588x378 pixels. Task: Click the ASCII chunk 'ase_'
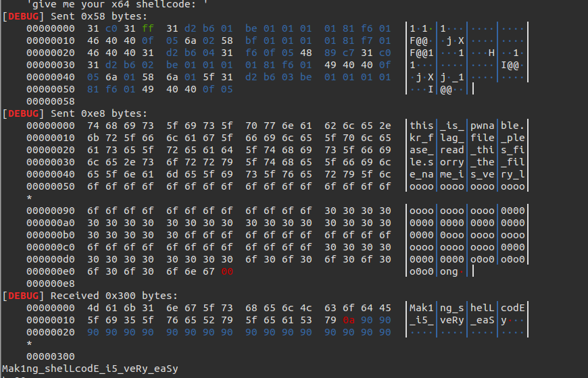[x=422, y=151]
